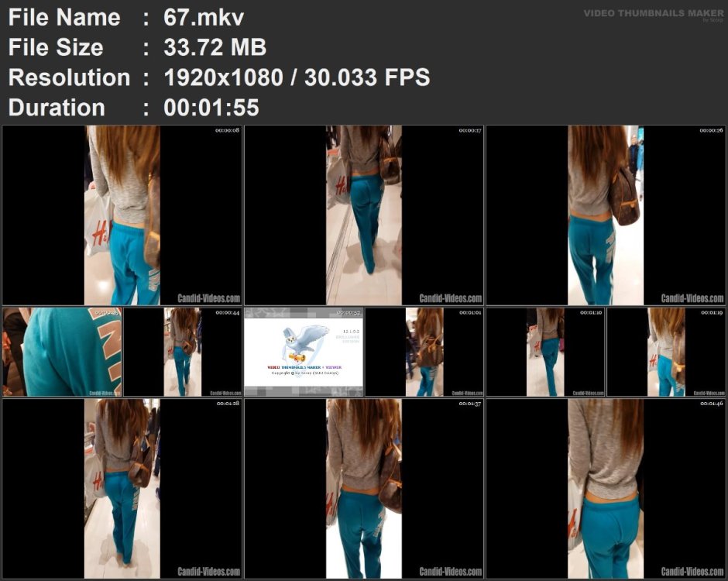Click the file size value 33.72 MB
The height and width of the screenshot is (581, 728).
(215, 47)
